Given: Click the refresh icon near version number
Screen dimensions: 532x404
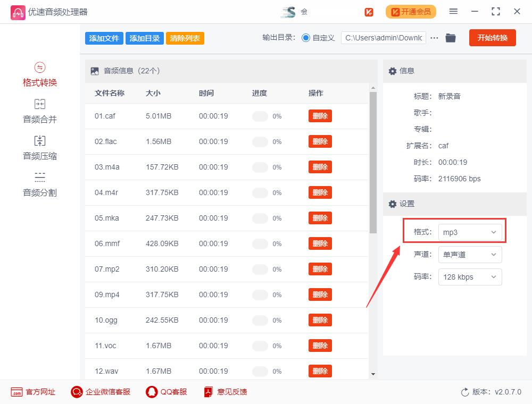Looking at the screenshot, I should coord(464,392).
